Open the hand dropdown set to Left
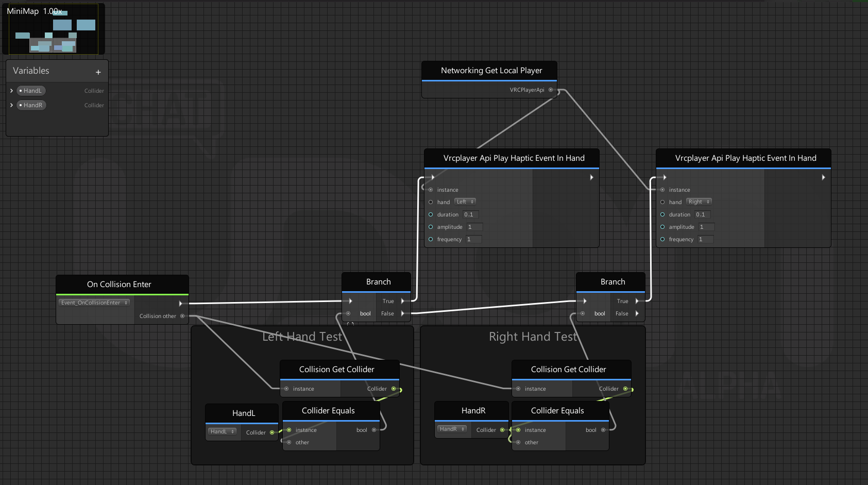Screen dimensions: 868x485 (x=465, y=202)
